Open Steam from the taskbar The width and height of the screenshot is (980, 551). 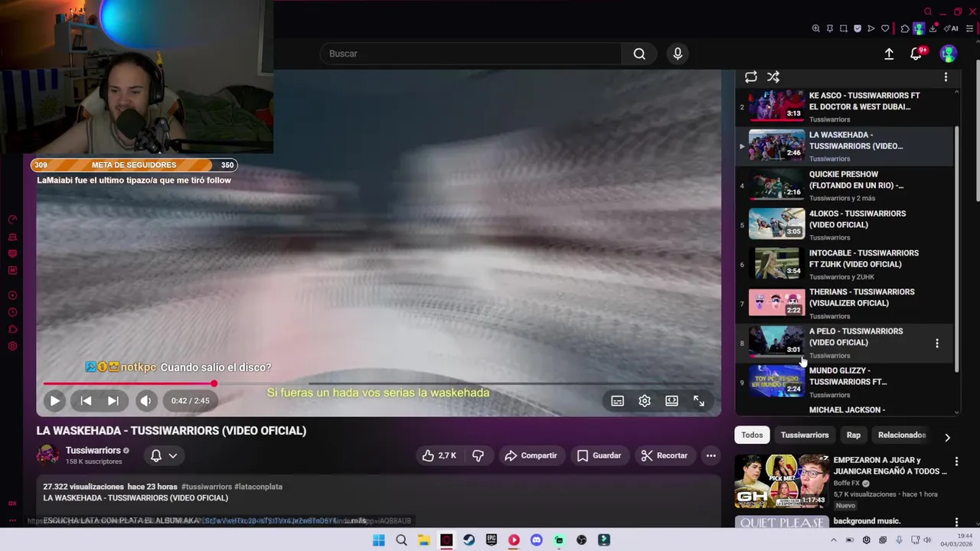pos(469,540)
